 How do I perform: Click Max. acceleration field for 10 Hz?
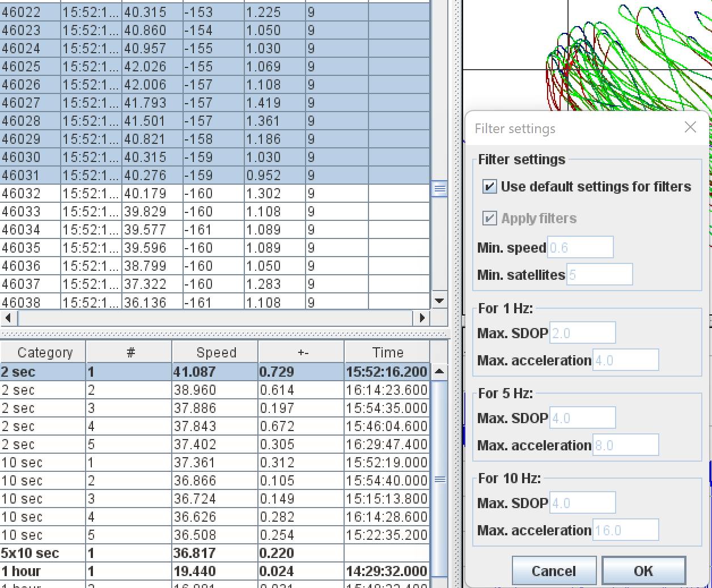[x=625, y=530]
